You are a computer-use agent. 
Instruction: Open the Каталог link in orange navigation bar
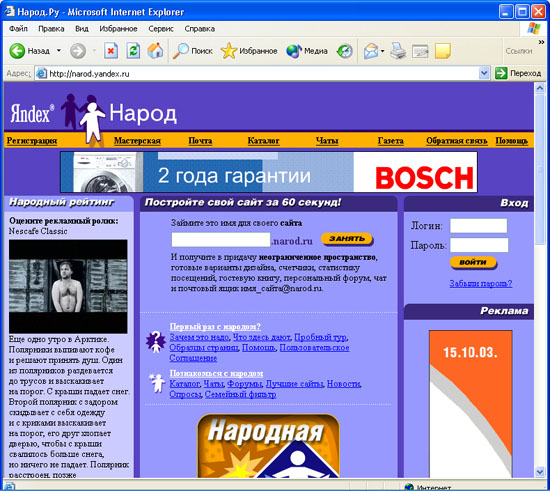(263, 141)
